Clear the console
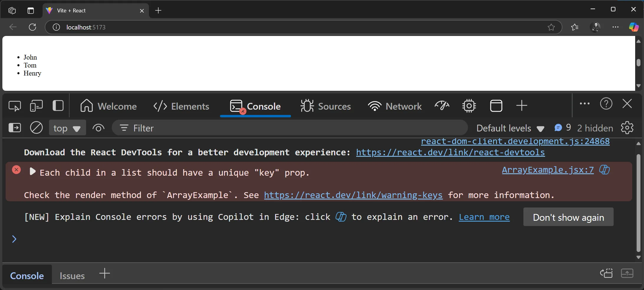The height and width of the screenshot is (290, 644). point(37,128)
